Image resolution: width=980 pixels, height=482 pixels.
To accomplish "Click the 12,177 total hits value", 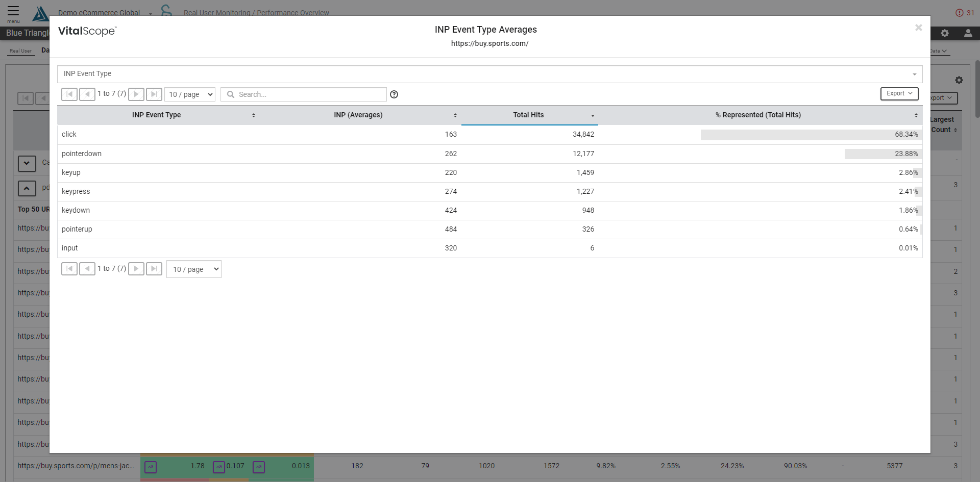I will [x=583, y=154].
